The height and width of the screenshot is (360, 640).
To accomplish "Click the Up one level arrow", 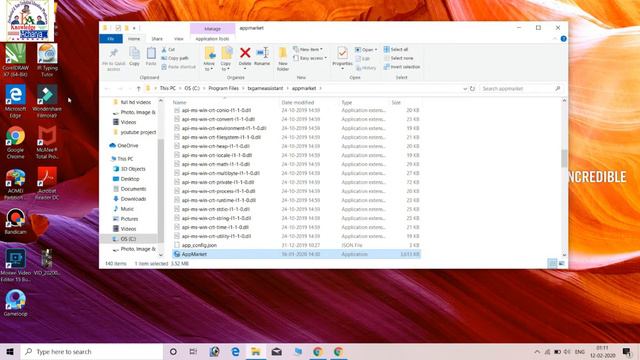I will click(x=138, y=89).
